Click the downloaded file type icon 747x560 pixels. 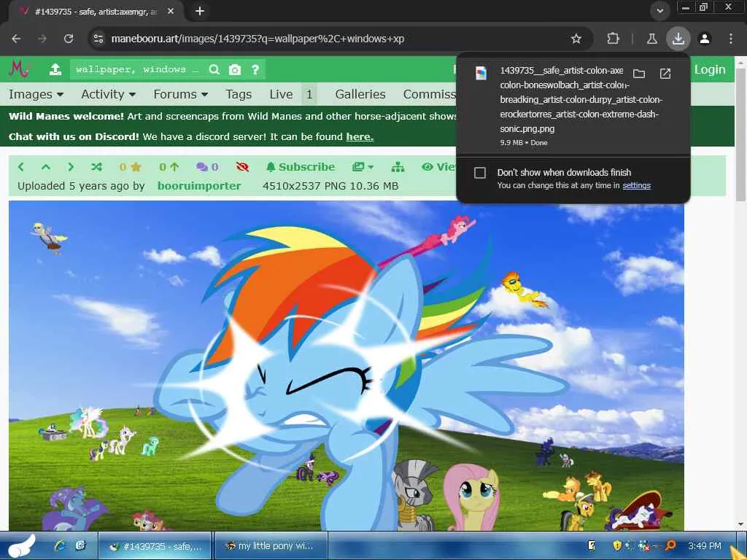pos(481,73)
